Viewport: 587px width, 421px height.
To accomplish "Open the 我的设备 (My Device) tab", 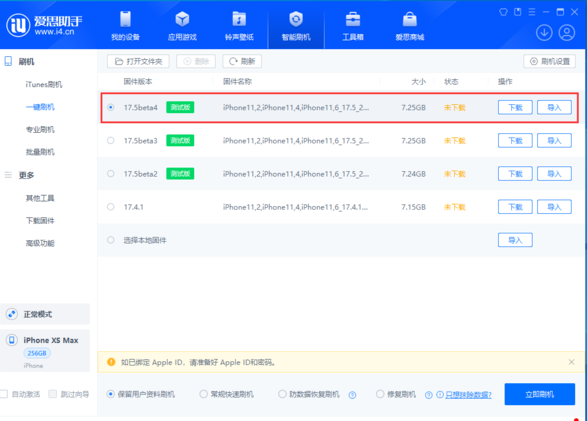I will tap(125, 26).
